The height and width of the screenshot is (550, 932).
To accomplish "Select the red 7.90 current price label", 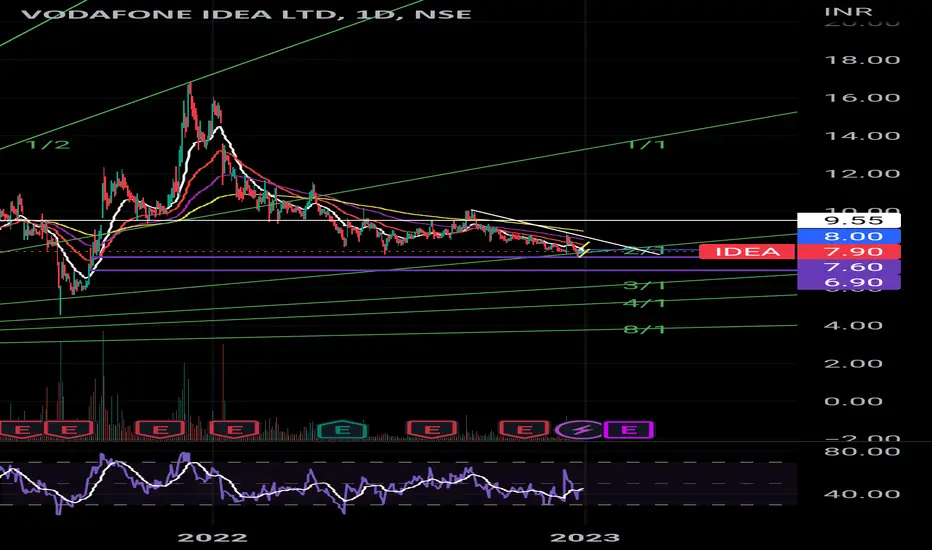I will tap(849, 252).
